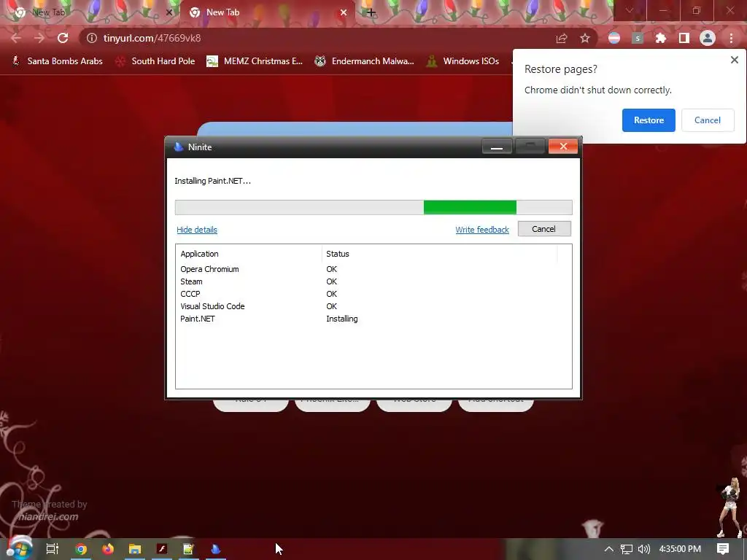Image resolution: width=747 pixels, height=560 pixels.
Task: Open a new tab with plus button
Action: [x=371, y=12]
